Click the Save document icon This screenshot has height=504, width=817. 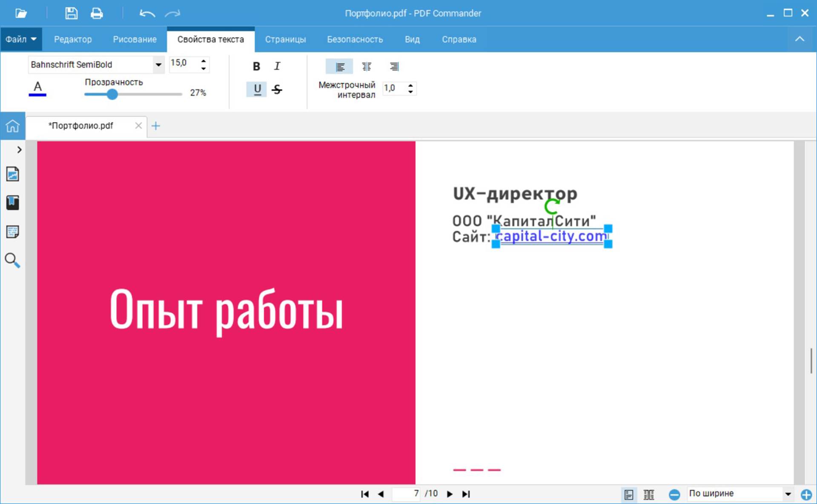(x=71, y=13)
